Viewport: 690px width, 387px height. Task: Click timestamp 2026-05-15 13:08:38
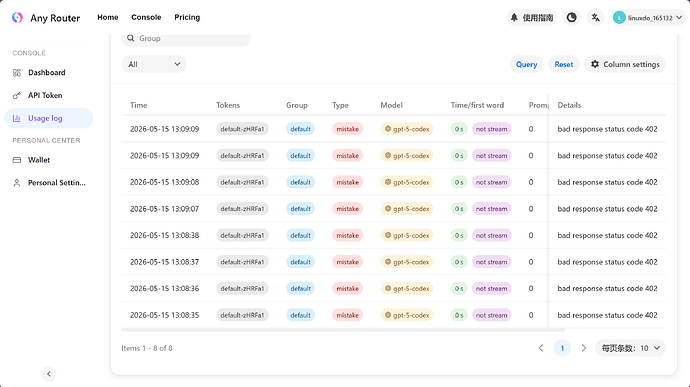165,236
